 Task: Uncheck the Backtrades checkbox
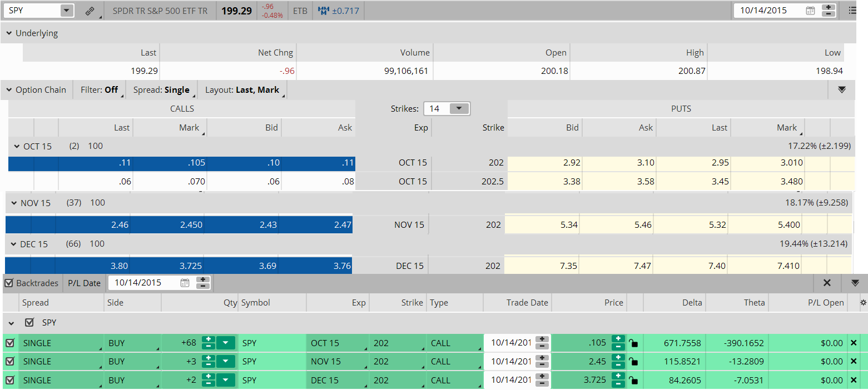[9, 283]
